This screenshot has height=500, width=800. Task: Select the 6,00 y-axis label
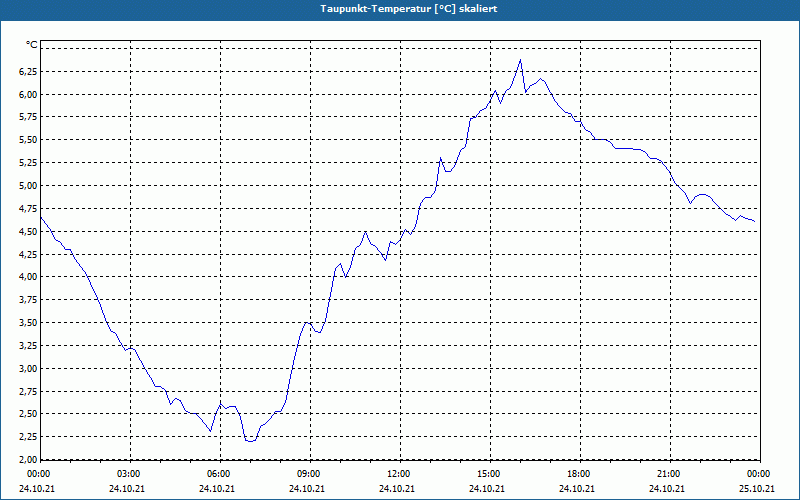point(29,95)
